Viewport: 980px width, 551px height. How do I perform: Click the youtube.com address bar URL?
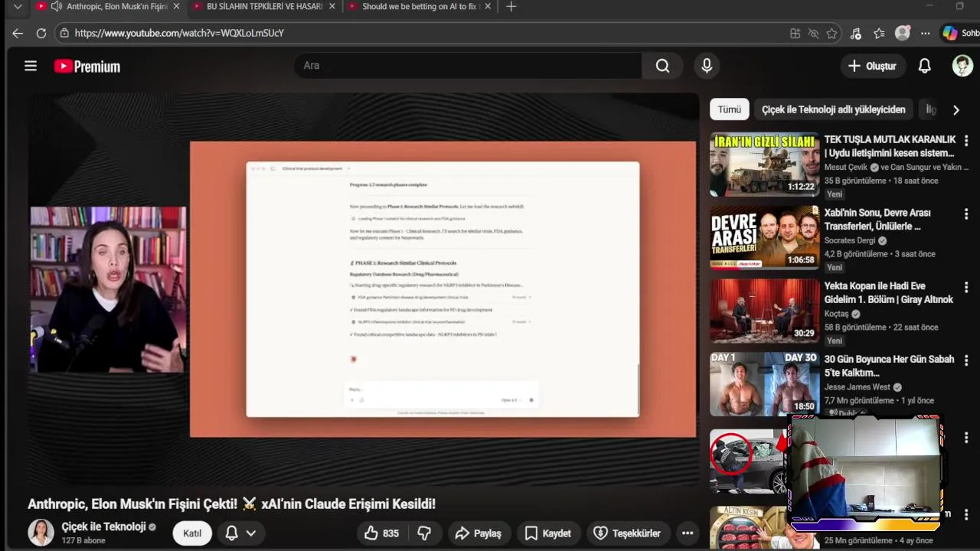tap(179, 33)
